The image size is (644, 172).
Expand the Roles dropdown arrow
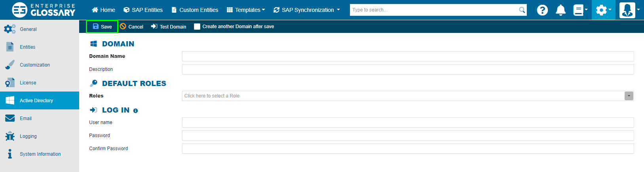(x=629, y=96)
